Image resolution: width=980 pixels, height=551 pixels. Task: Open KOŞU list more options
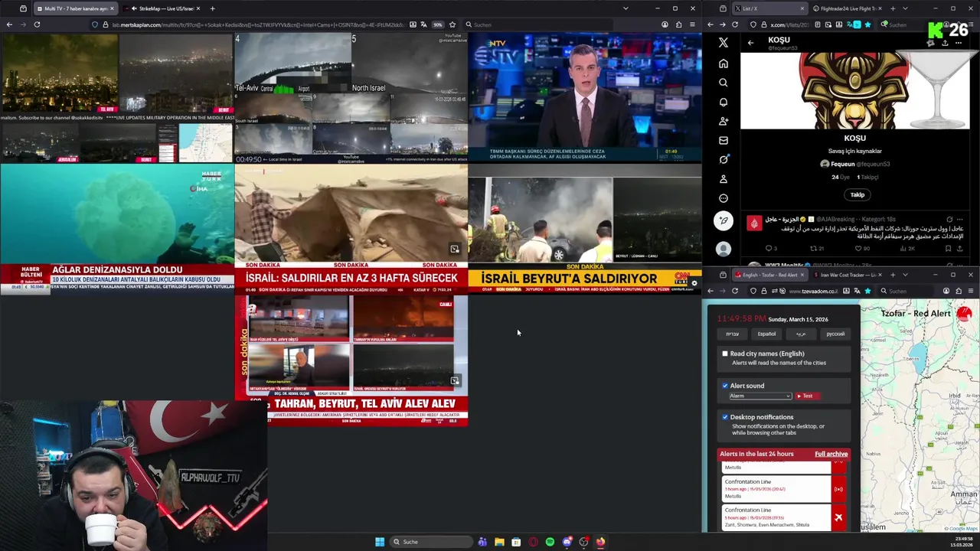point(958,43)
